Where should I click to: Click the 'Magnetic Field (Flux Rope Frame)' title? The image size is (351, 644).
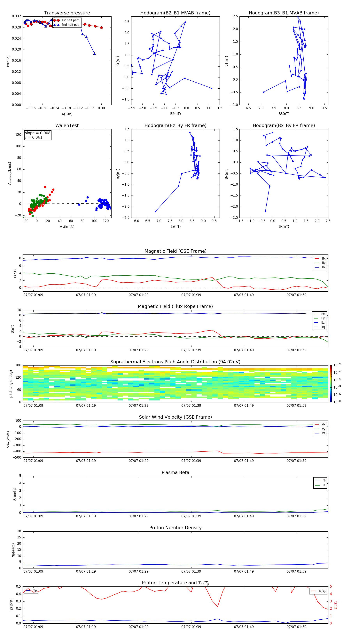pos(175,307)
